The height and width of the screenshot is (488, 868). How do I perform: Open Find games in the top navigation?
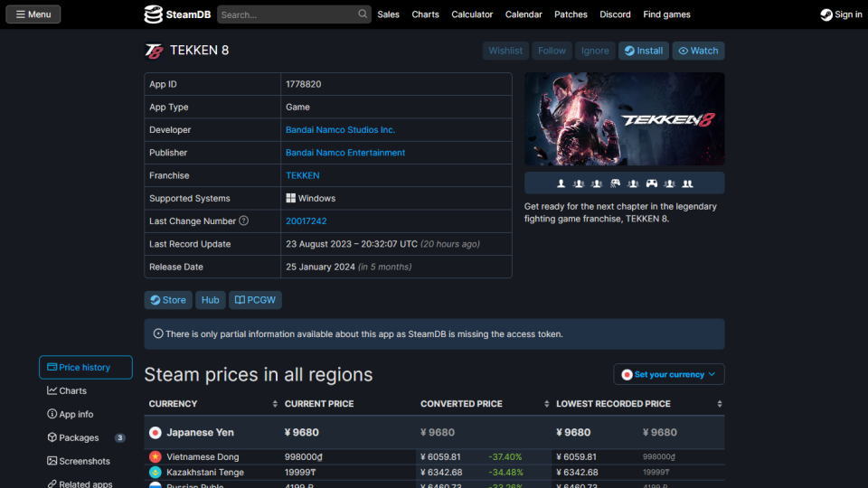point(666,14)
